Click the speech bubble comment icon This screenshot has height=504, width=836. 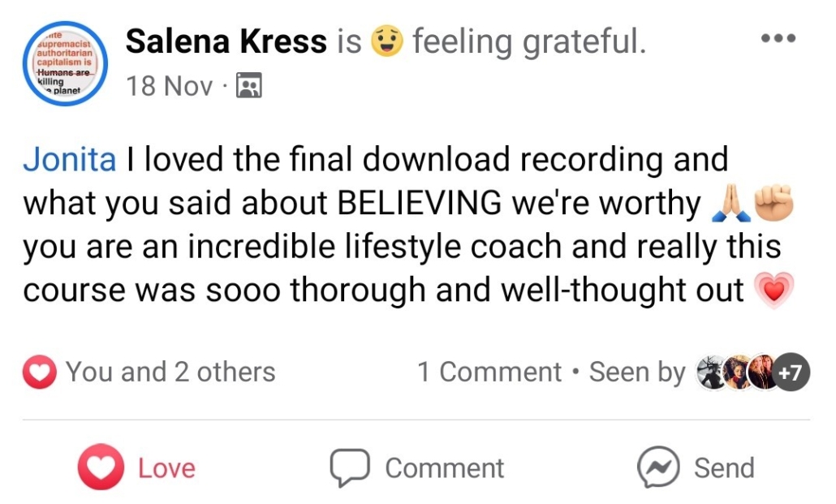[x=350, y=468]
